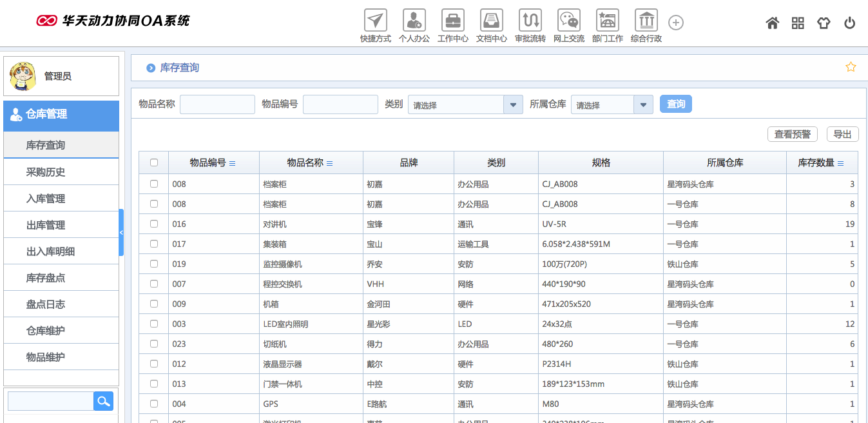Select 库存盘点 in the sidebar menu
This screenshot has width=868, height=423.
click(x=46, y=278)
